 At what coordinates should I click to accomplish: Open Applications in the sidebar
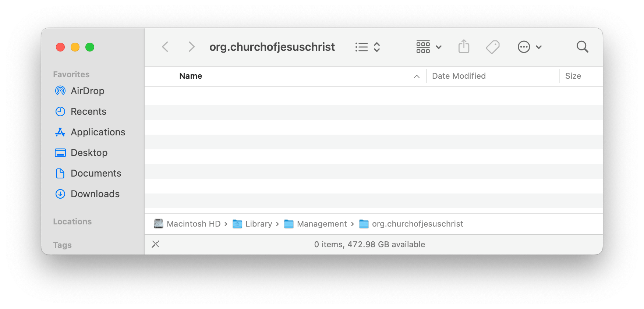[x=98, y=132]
